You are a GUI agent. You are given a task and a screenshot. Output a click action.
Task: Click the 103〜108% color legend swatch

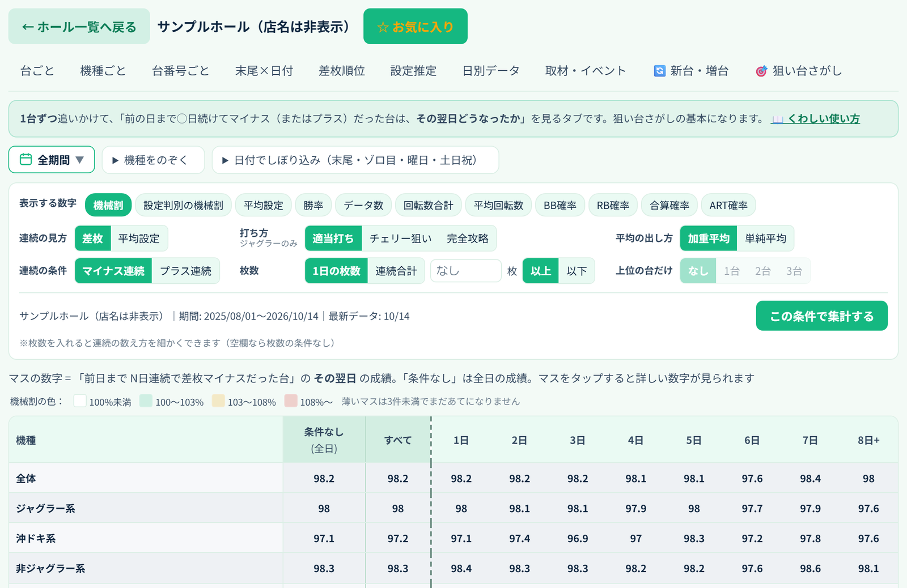pos(218,400)
